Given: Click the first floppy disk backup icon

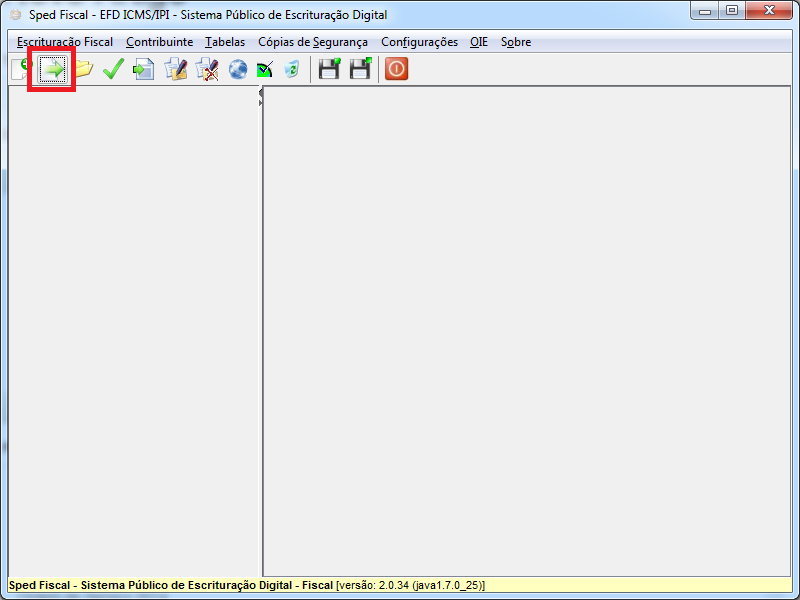Looking at the screenshot, I should pyautogui.click(x=329, y=70).
